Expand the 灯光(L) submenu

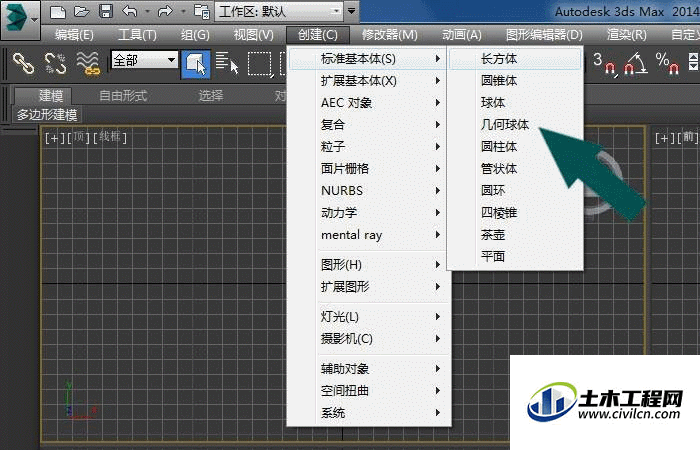(368, 317)
